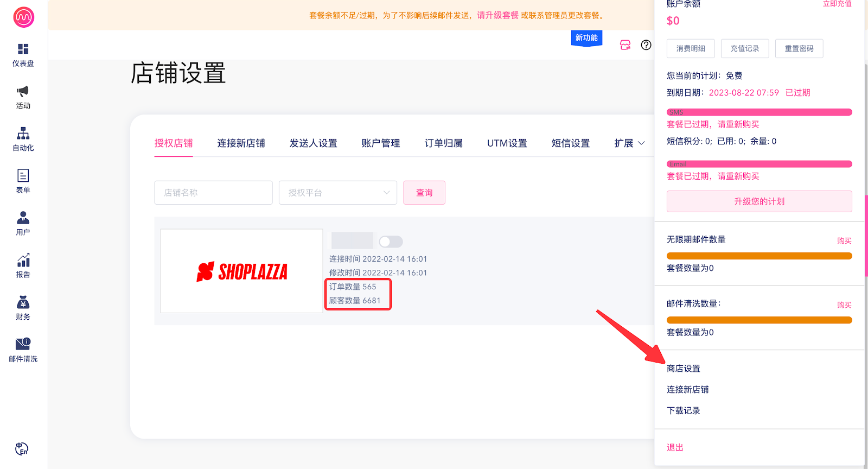Image resolution: width=868 pixels, height=469 pixels.
Task: Toggle the Shoplazza store switch
Action: tap(391, 242)
